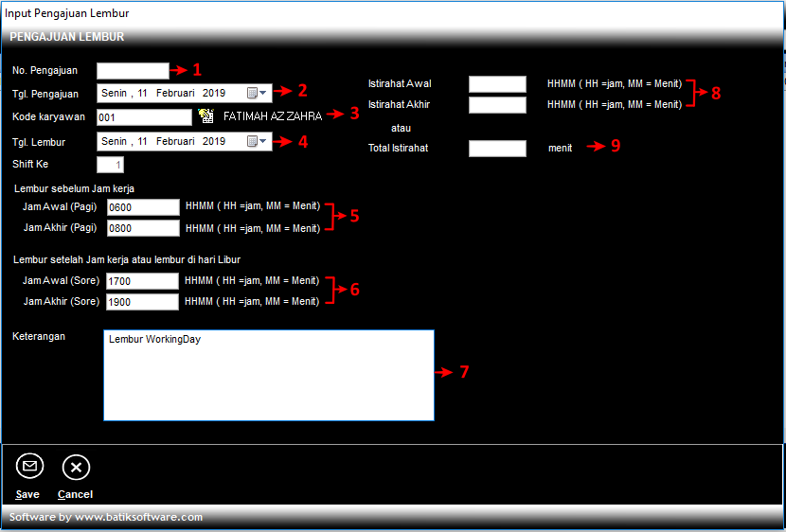
Task: Click the Shift Ke field
Action: 110,165
